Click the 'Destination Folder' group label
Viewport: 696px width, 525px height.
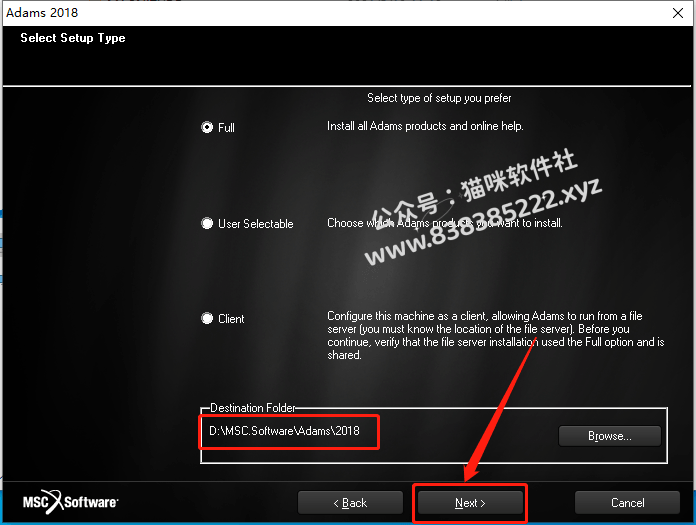coord(253,407)
